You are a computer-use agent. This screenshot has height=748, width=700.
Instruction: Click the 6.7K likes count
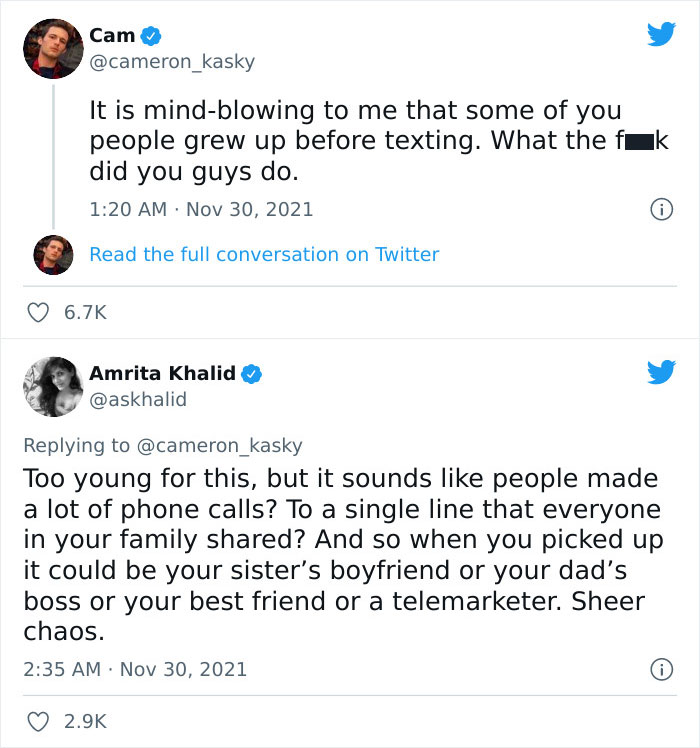pyautogui.click(x=85, y=313)
